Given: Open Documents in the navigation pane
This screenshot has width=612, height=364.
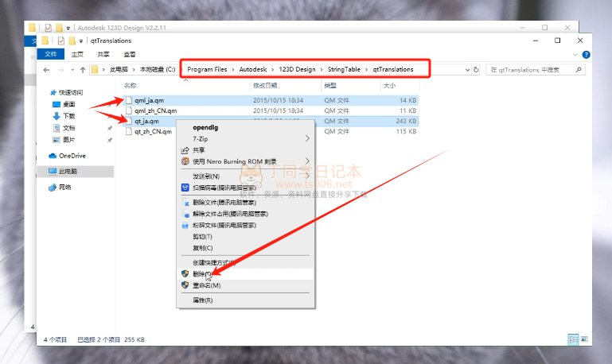Looking at the screenshot, I should pyautogui.click(x=64, y=128).
